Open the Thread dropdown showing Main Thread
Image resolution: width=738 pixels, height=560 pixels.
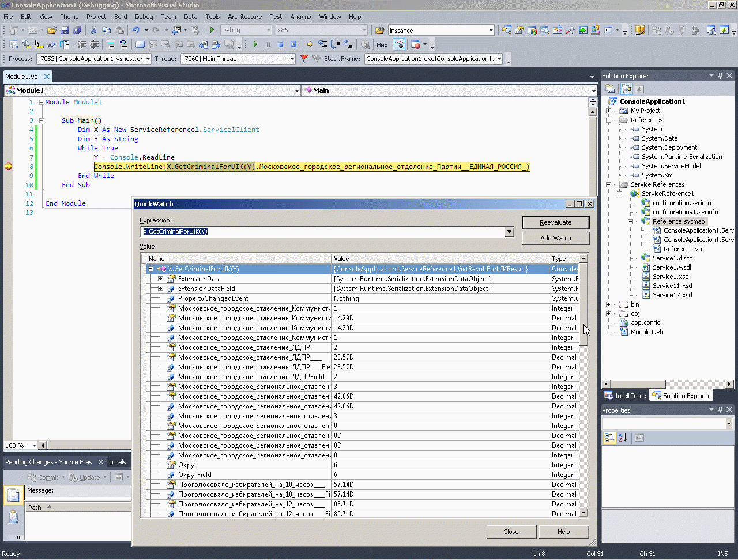(292, 59)
